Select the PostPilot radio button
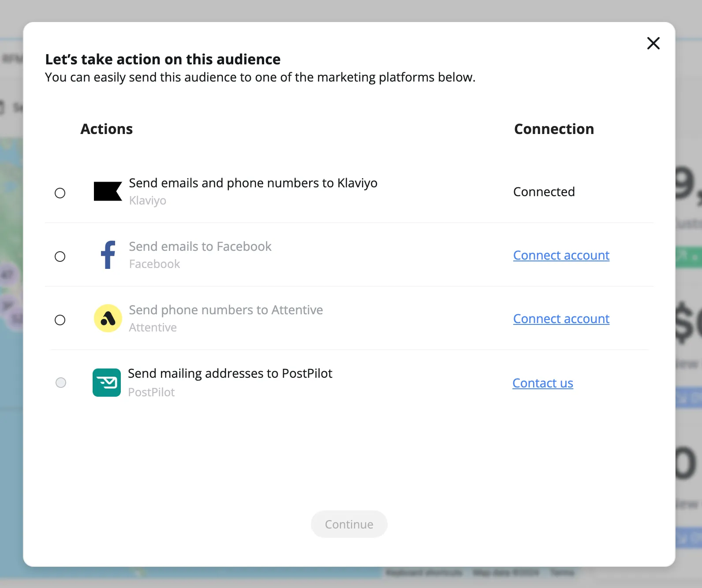 click(61, 383)
